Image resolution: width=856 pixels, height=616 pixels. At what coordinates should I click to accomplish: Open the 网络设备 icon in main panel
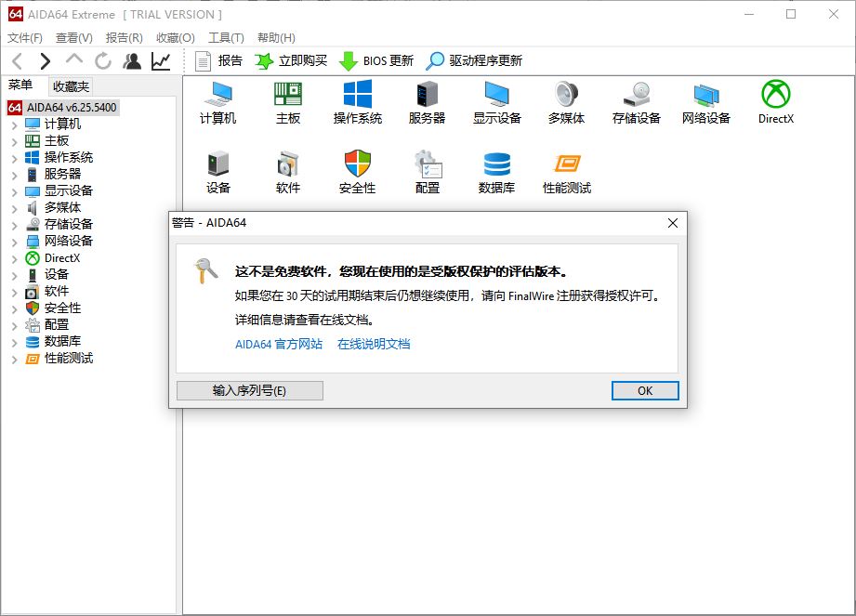pos(706,102)
